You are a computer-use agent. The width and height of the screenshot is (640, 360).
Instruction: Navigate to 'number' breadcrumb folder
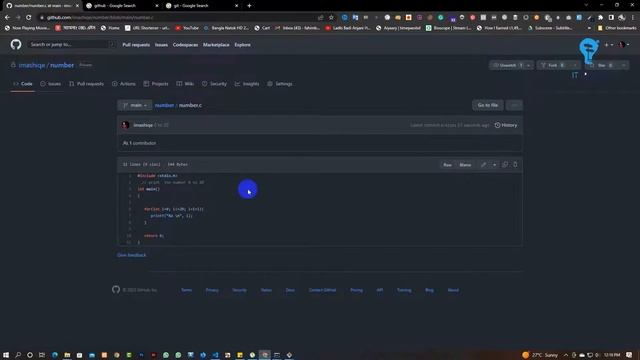point(164,105)
